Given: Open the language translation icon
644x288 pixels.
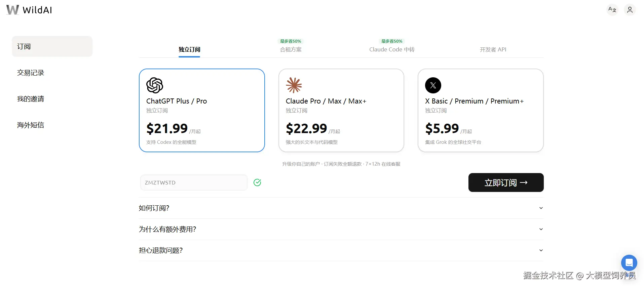Looking at the screenshot, I should click(612, 10).
